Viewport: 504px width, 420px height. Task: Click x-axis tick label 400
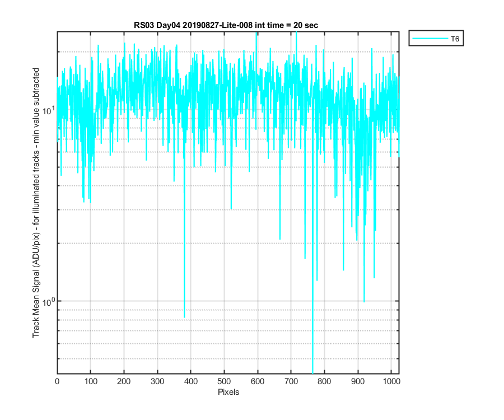pos(190,381)
